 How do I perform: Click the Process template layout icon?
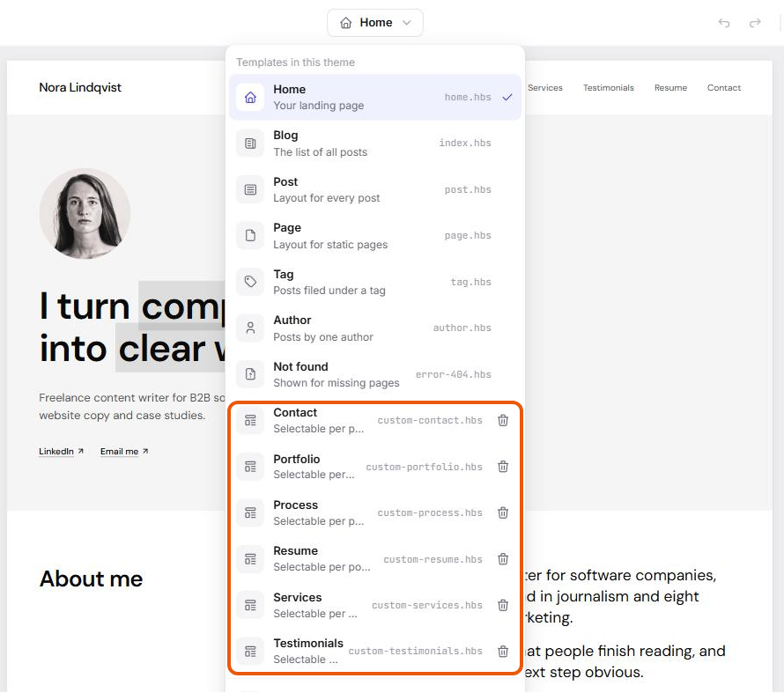click(250, 513)
